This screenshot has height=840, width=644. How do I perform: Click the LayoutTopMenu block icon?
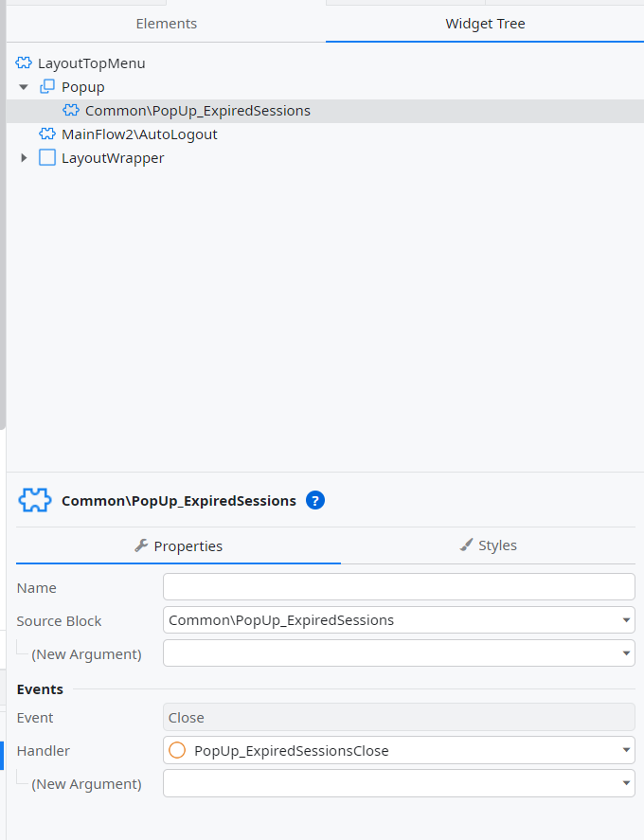coord(24,63)
